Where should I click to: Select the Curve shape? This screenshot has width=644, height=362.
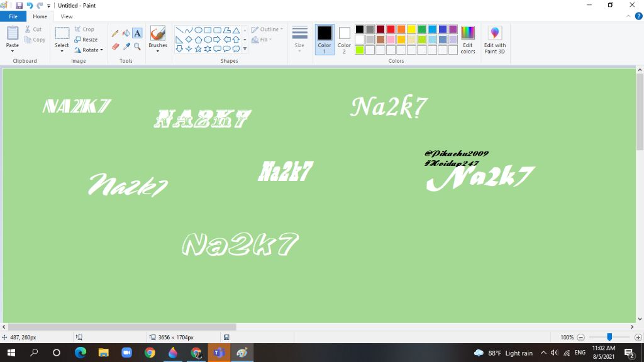(x=189, y=30)
